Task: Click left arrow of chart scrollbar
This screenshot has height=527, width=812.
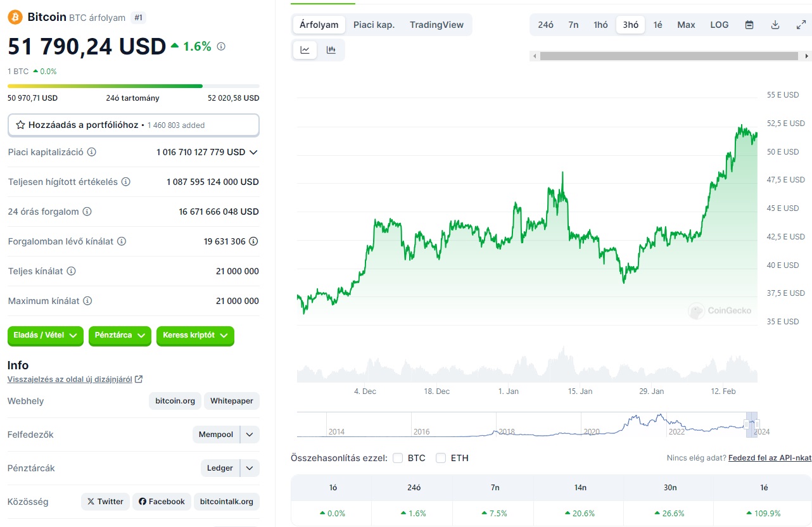Action: coord(535,56)
